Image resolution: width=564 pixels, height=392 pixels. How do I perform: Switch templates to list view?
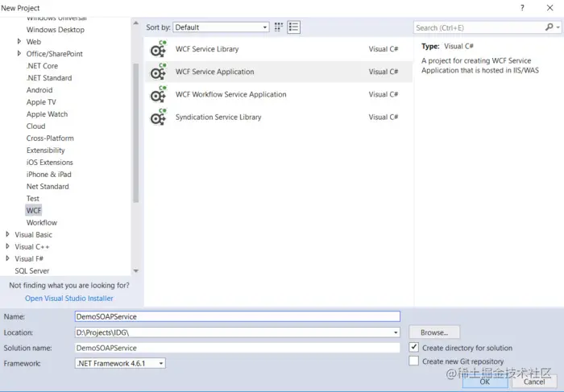click(x=293, y=27)
